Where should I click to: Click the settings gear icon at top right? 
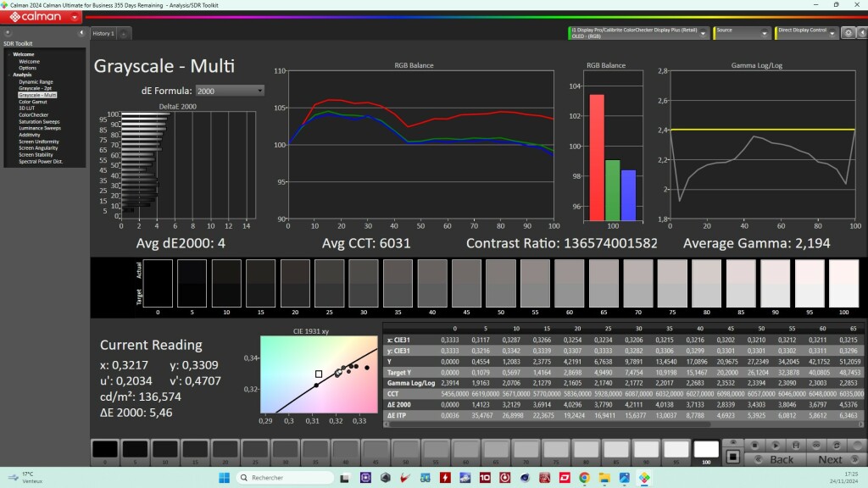tap(848, 33)
